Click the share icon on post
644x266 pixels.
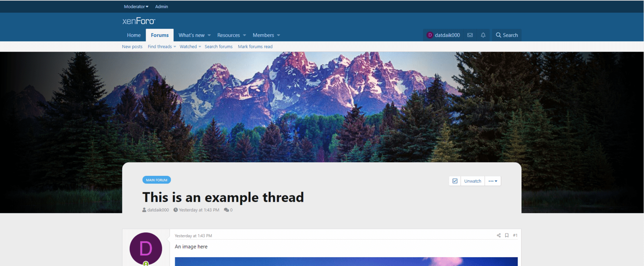point(499,235)
